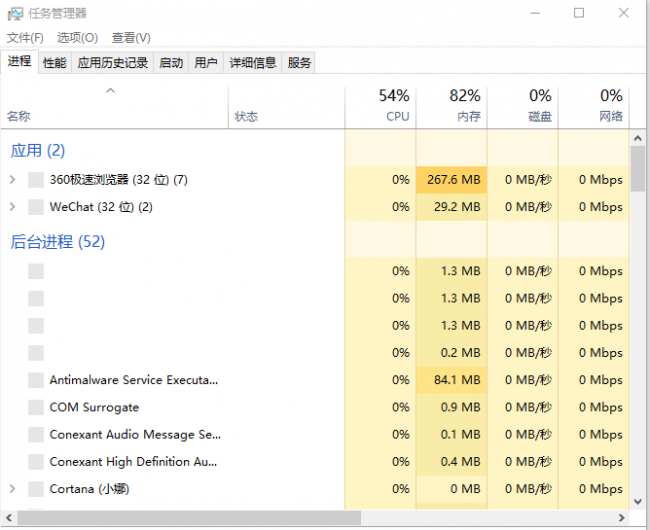
Task: Switch to the 应用历史记录 tab
Action: 113,63
